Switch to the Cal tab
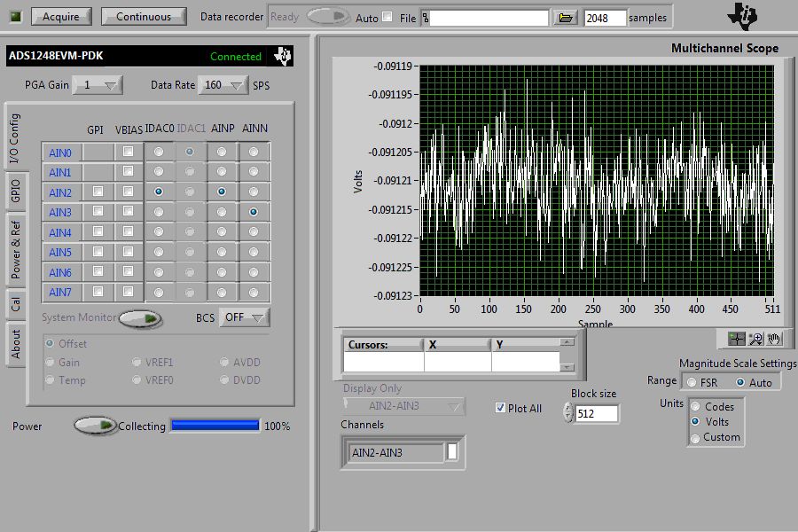798x532 pixels. 15,304
